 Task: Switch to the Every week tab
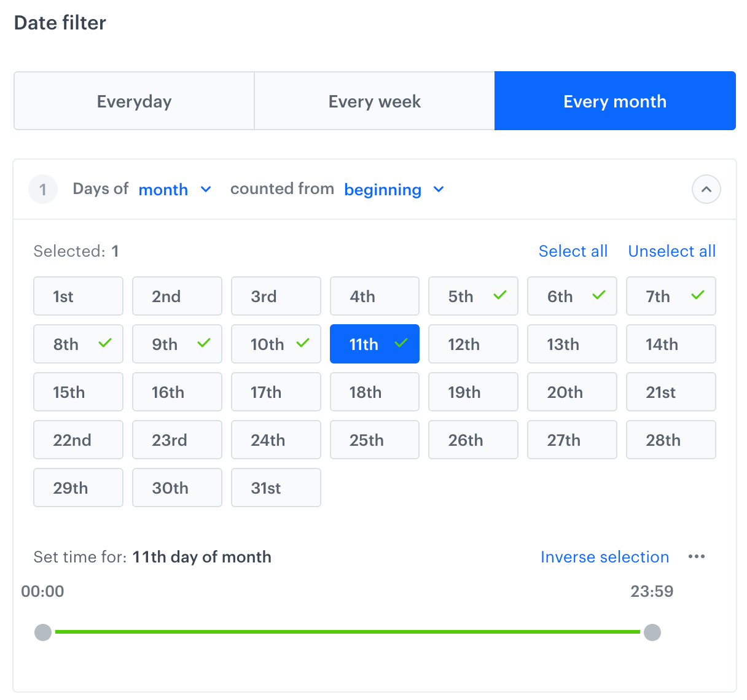[x=374, y=101]
